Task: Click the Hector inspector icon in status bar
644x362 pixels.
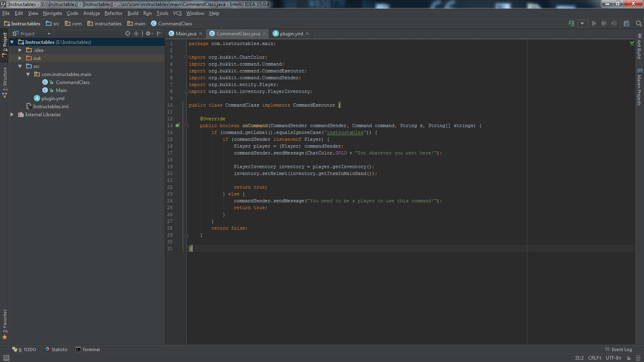Action: 638,358
